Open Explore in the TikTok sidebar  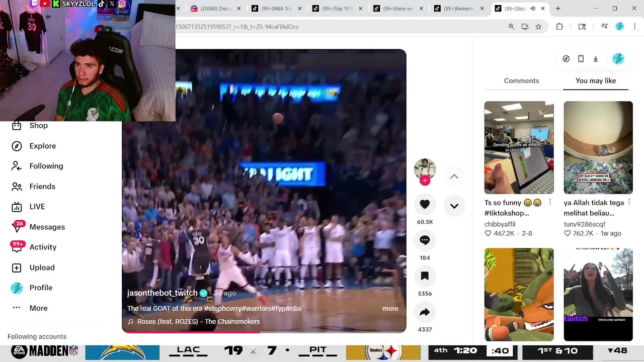(42, 146)
